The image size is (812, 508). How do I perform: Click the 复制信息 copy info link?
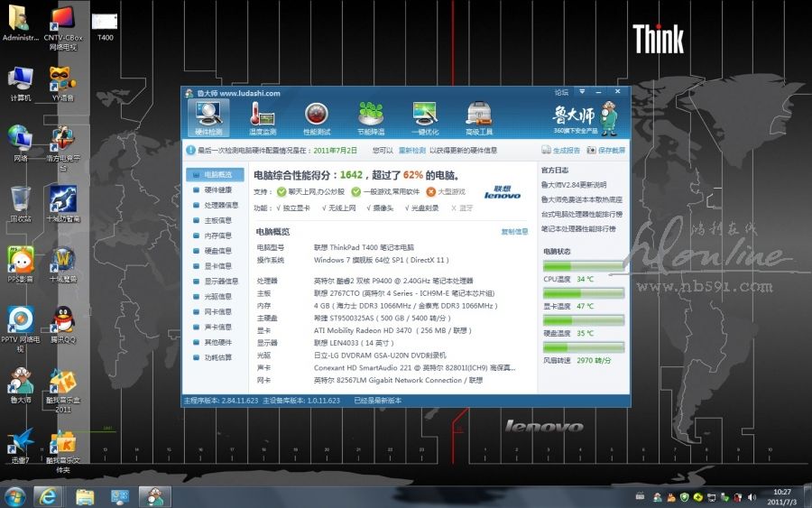point(514,232)
